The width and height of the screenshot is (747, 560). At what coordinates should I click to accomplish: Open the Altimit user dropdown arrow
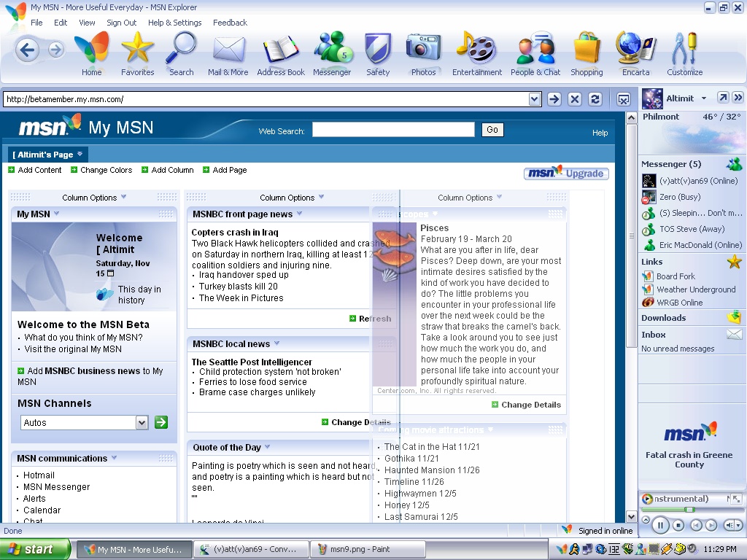704,98
